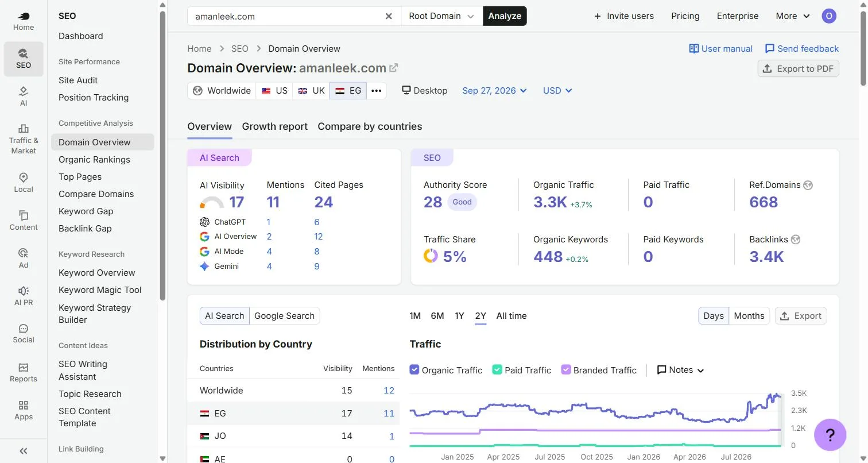Click Invite users button
This screenshot has height=463, width=868.
click(x=623, y=16)
